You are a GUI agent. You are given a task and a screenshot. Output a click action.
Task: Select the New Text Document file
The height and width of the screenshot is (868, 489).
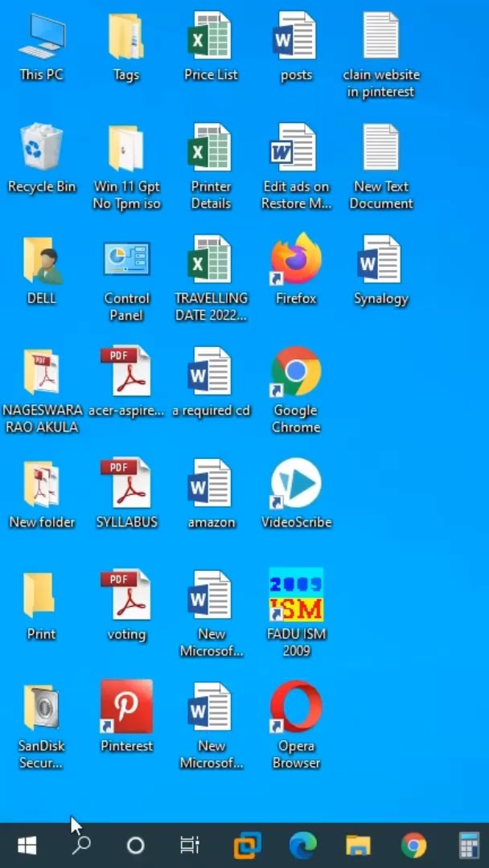pyautogui.click(x=380, y=147)
